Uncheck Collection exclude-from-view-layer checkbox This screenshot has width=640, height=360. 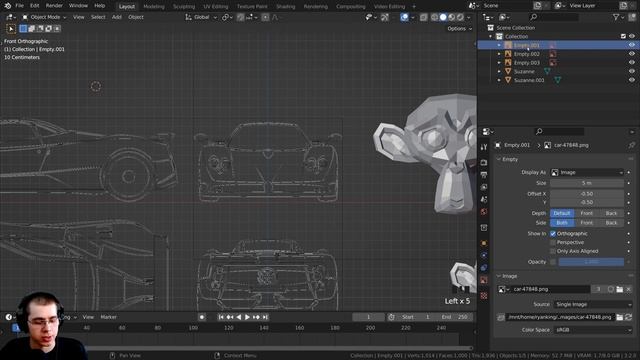click(x=623, y=36)
